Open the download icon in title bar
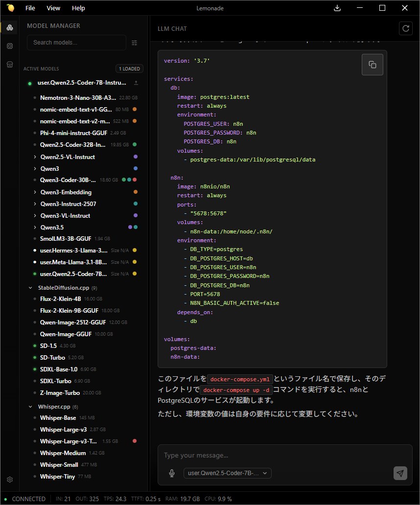This screenshot has width=420, height=505. point(337,8)
